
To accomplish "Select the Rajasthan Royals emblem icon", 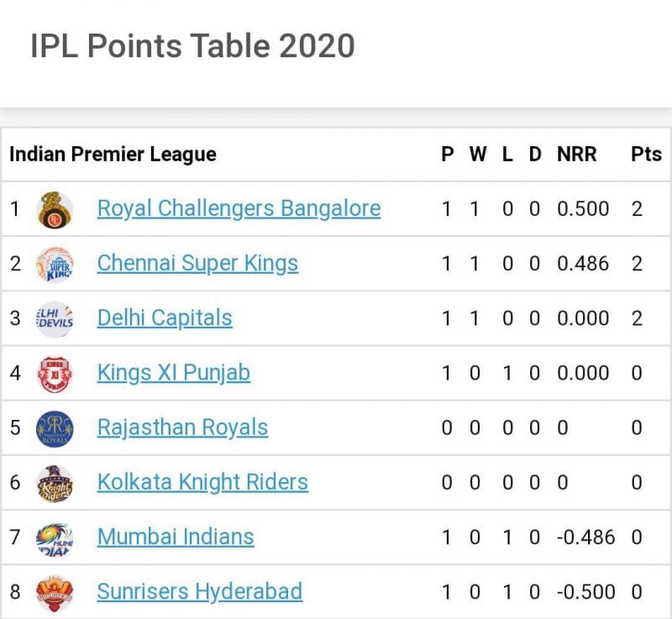I will [55, 427].
